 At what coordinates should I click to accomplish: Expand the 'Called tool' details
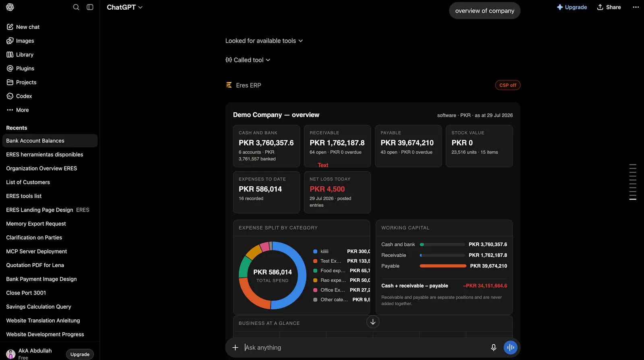click(248, 60)
